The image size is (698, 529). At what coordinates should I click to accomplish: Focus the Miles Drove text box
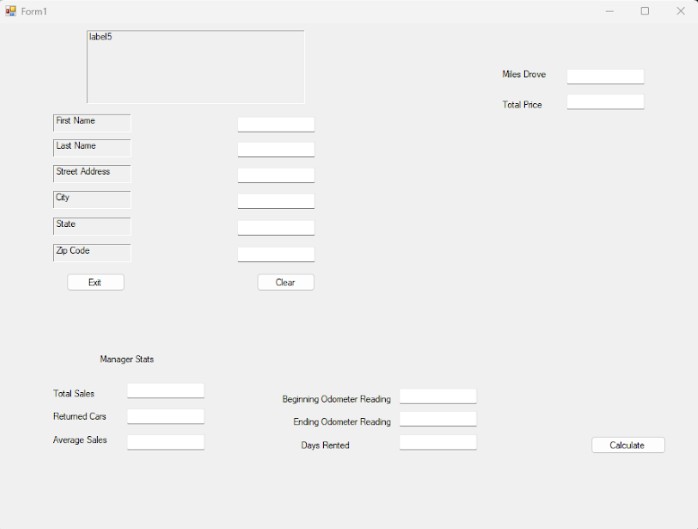605,76
